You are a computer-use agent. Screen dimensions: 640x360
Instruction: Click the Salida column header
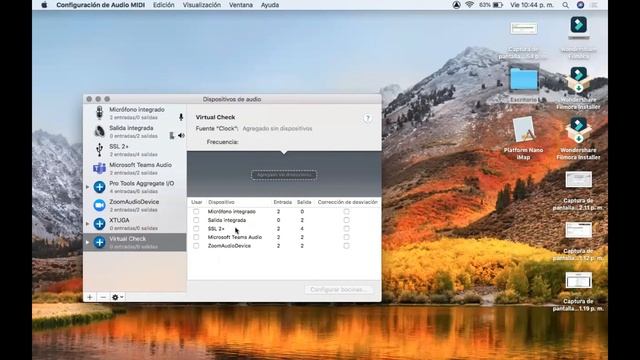(x=304, y=202)
